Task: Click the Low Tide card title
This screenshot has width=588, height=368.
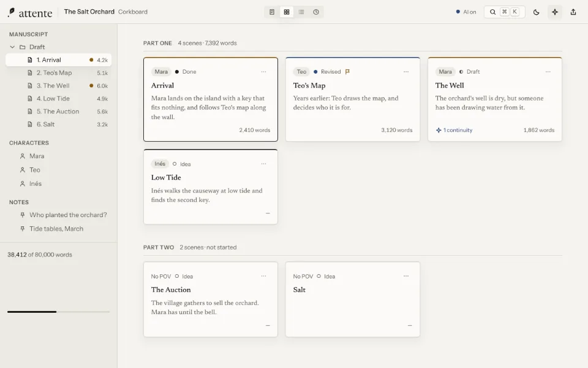Action: click(166, 178)
